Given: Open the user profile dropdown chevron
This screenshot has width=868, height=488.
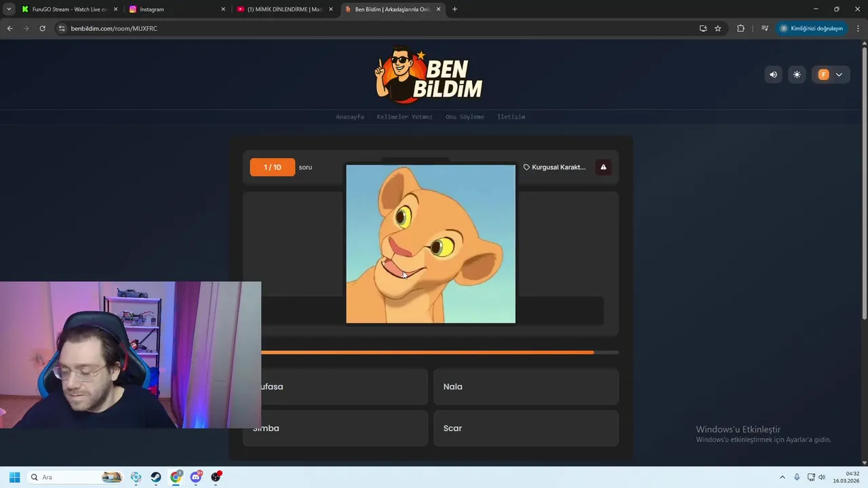Looking at the screenshot, I should coord(839,75).
